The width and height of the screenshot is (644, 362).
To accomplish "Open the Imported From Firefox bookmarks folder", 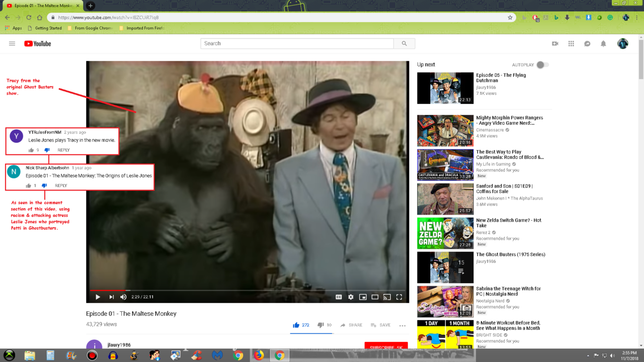I will (142, 28).
